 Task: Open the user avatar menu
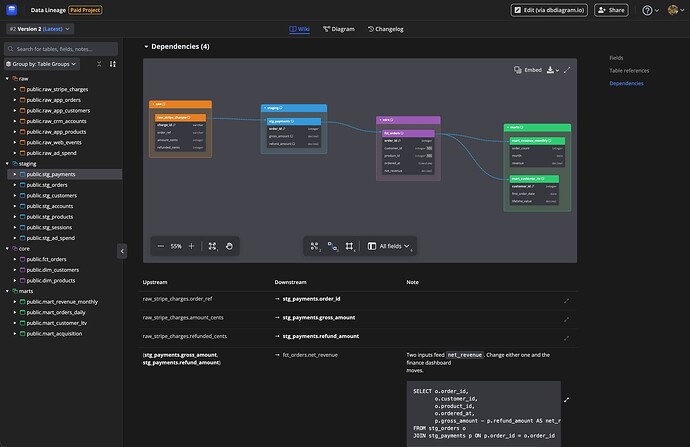click(675, 10)
